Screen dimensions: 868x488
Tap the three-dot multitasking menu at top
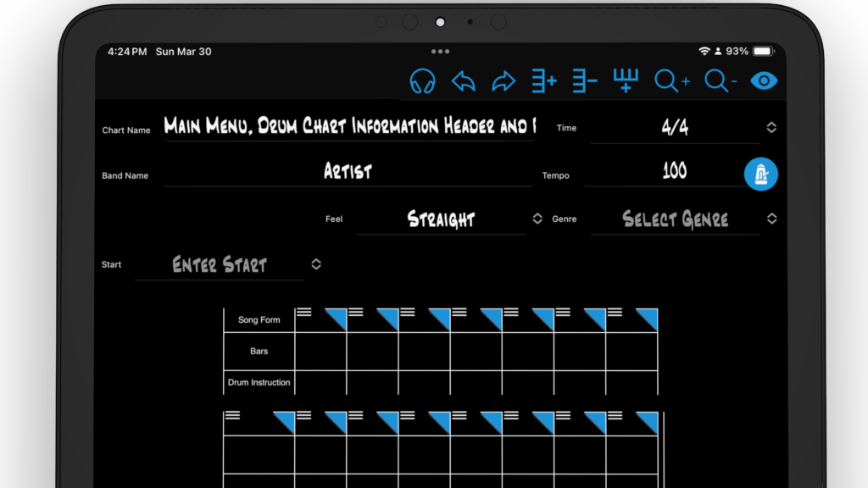coord(440,52)
